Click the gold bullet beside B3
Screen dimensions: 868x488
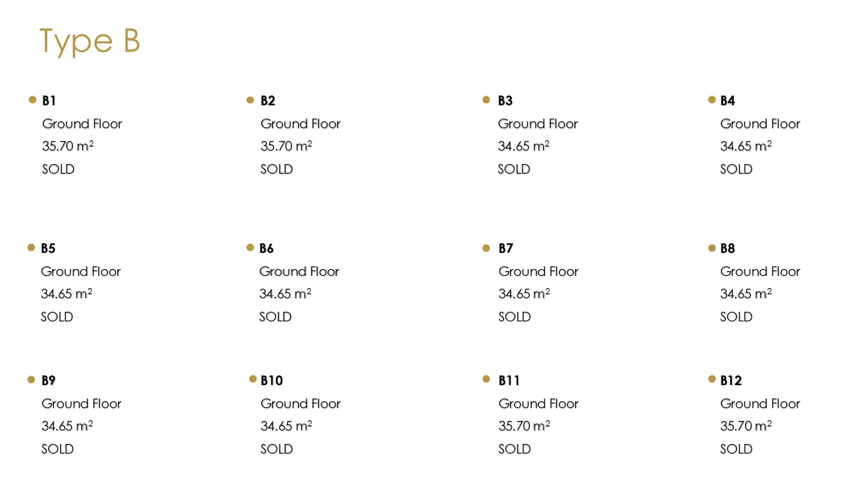(486, 100)
